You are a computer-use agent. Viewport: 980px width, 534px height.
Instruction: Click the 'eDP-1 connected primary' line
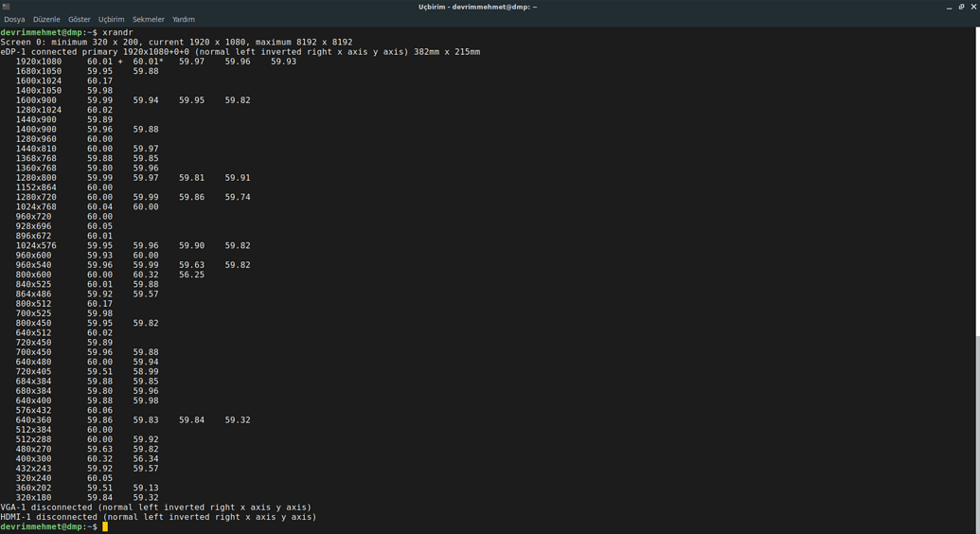pyautogui.click(x=57, y=52)
